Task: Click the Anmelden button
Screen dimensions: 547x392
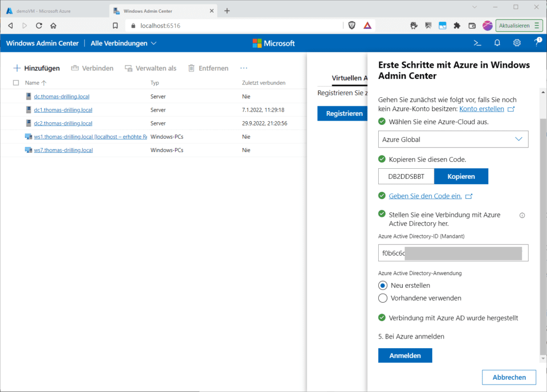Action: (405, 355)
